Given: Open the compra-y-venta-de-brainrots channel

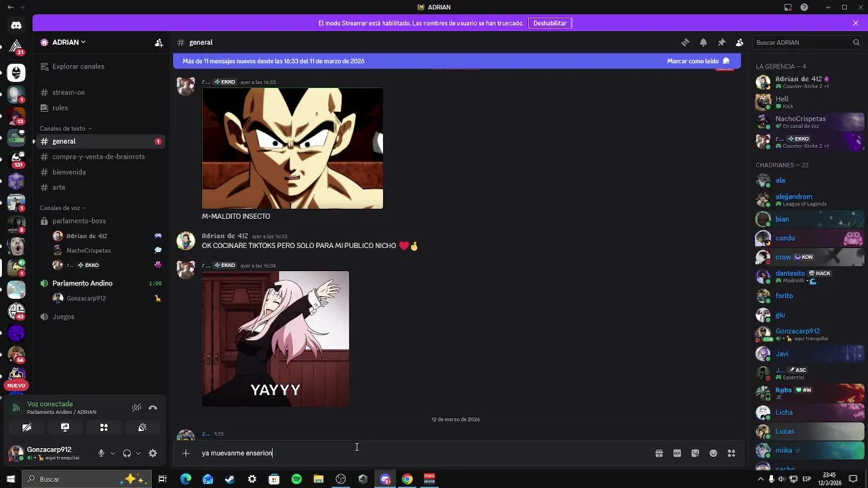Looking at the screenshot, I should point(100,157).
